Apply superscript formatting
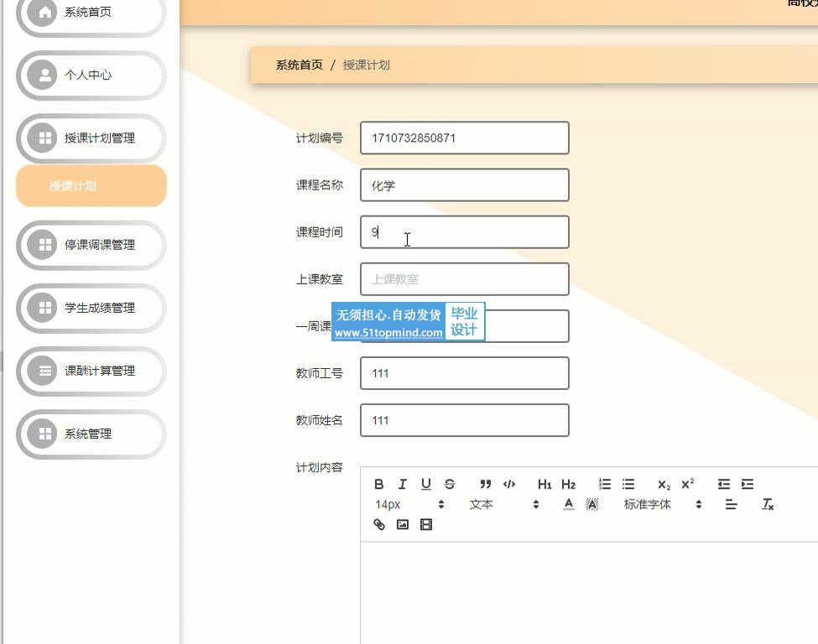This screenshot has width=818, height=644. coord(688,484)
